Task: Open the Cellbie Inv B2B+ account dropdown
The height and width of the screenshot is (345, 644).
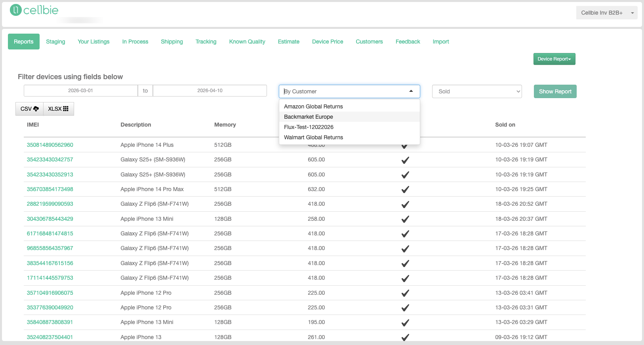Action: click(607, 13)
